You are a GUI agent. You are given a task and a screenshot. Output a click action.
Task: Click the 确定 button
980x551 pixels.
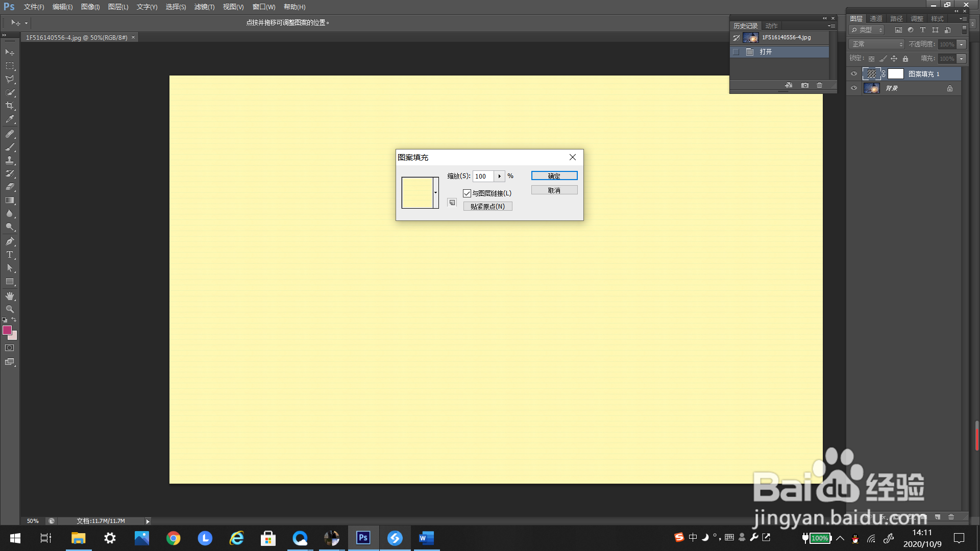(x=554, y=176)
